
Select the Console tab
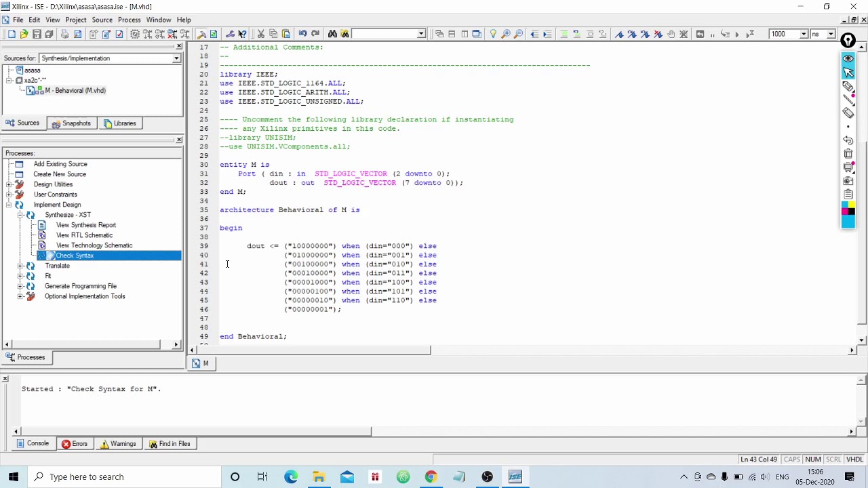[x=33, y=444]
